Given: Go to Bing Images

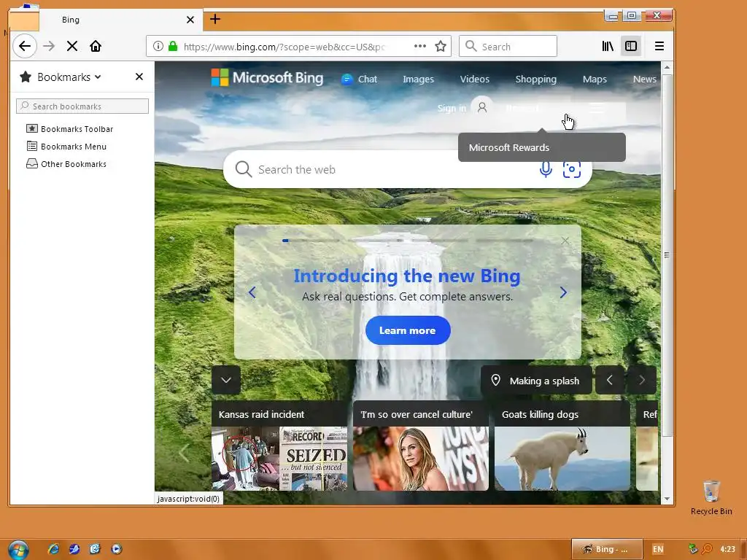Looking at the screenshot, I should coord(418,79).
